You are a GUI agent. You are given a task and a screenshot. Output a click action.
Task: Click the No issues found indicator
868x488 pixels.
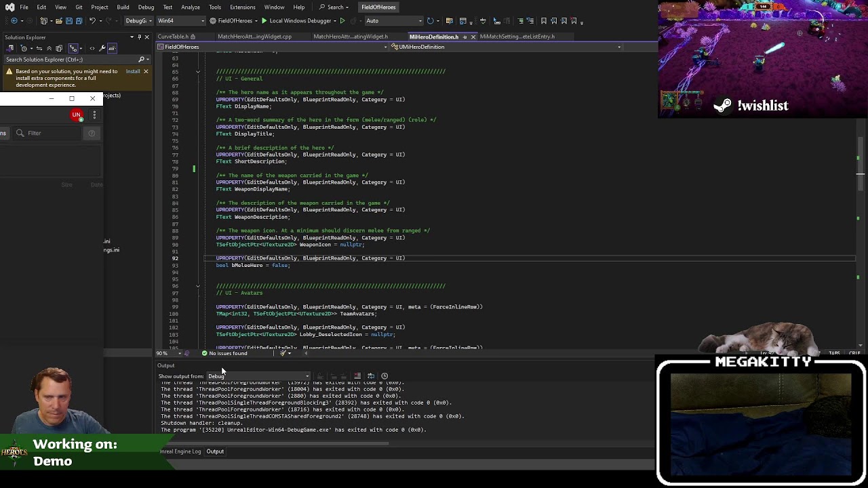(224, 353)
